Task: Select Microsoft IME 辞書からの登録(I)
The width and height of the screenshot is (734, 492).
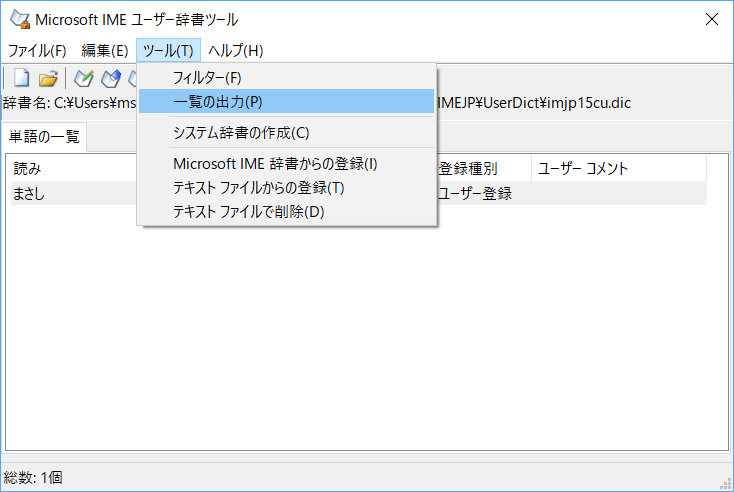Action: point(286,164)
